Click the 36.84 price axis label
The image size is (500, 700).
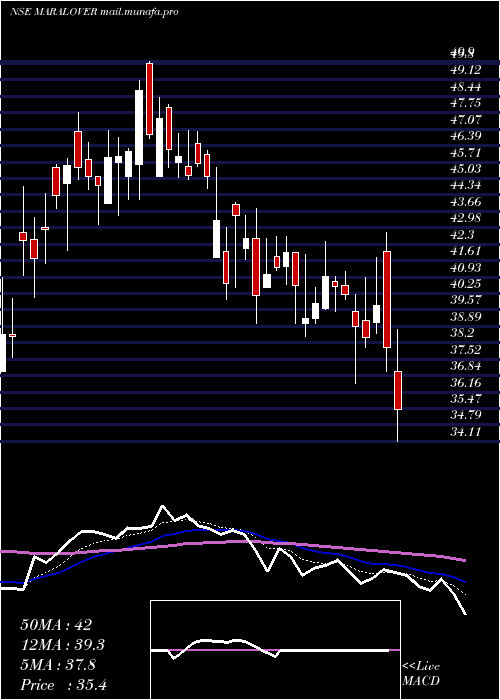tap(466, 367)
